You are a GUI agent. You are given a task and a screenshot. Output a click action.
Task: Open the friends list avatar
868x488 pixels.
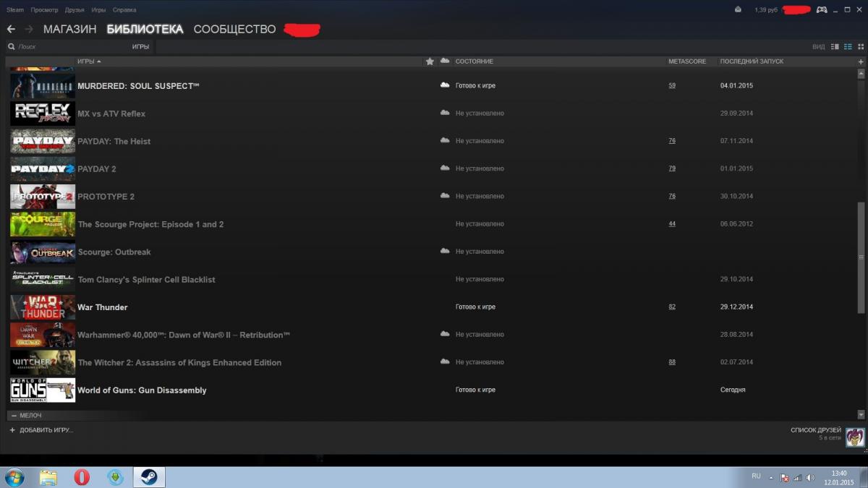pos(854,437)
